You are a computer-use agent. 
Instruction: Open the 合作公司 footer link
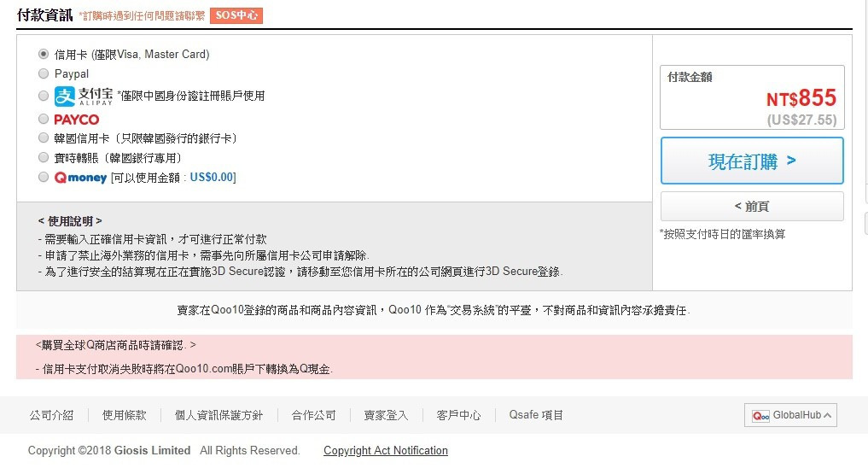[x=314, y=415]
